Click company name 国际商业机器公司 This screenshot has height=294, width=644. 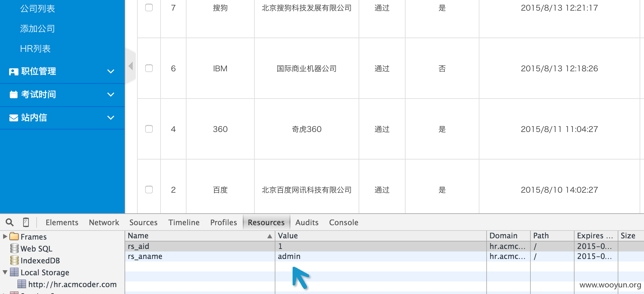(x=307, y=68)
